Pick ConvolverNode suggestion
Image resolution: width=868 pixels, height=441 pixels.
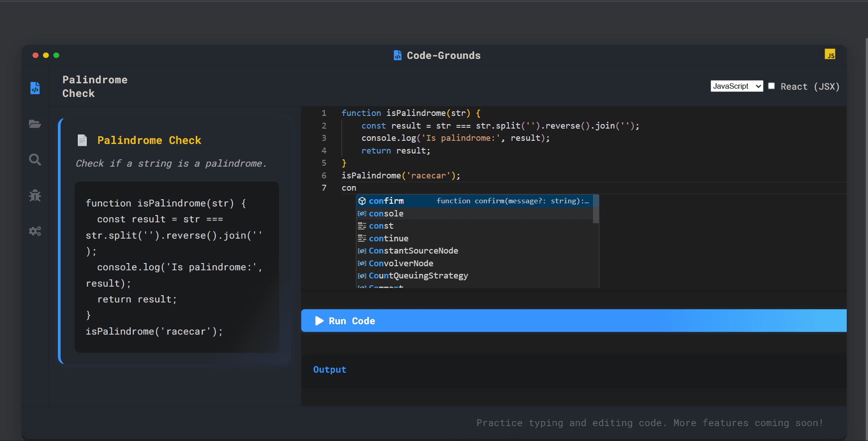click(474, 263)
